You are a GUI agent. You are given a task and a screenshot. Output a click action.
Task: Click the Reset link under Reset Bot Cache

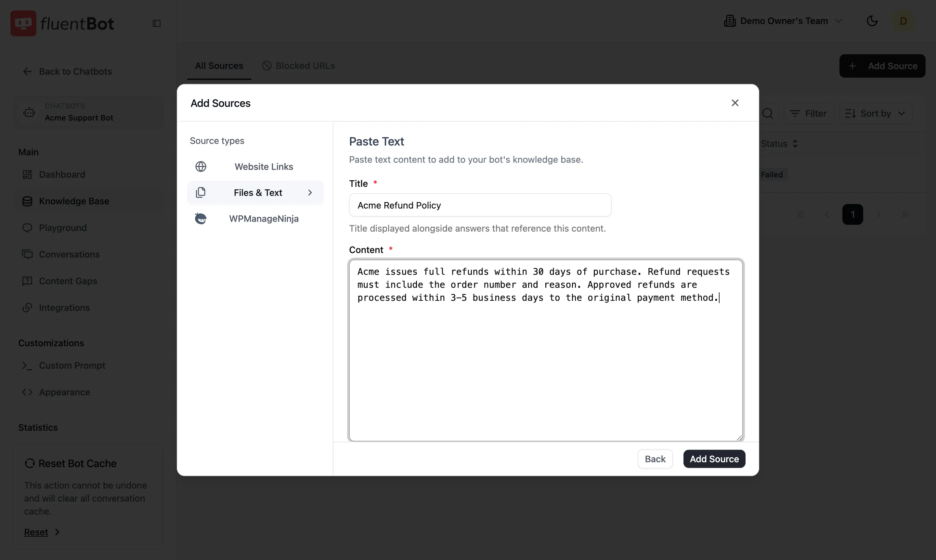click(36, 532)
